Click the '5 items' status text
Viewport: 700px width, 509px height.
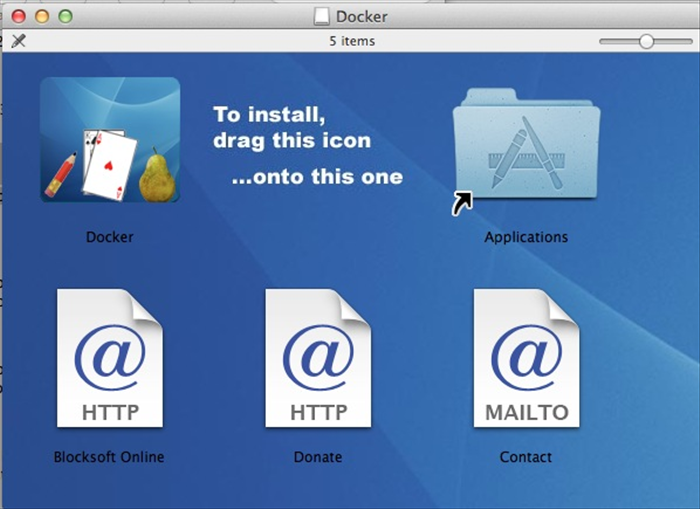352,41
